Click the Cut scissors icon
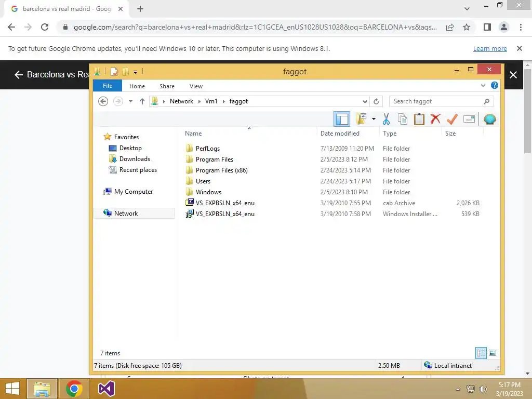 (386, 119)
